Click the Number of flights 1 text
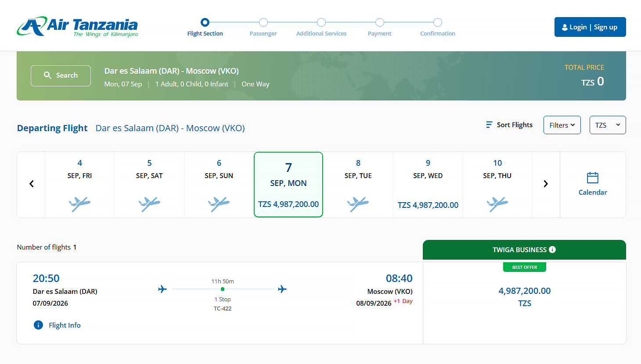Image resolution: width=641 pixels, height=364 pixels. (x=47, y=247)
